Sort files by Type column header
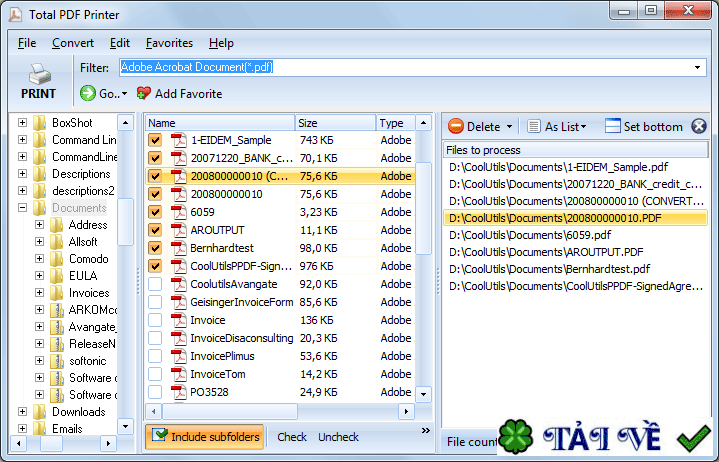This screenshot has height=462, width=719. click(396, 123)
